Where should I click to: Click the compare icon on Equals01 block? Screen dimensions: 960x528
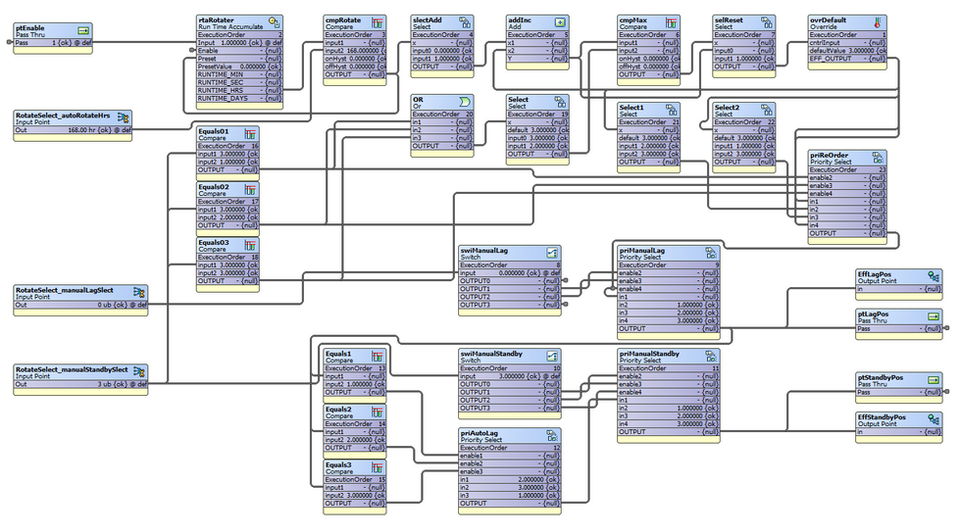[250, 134]
